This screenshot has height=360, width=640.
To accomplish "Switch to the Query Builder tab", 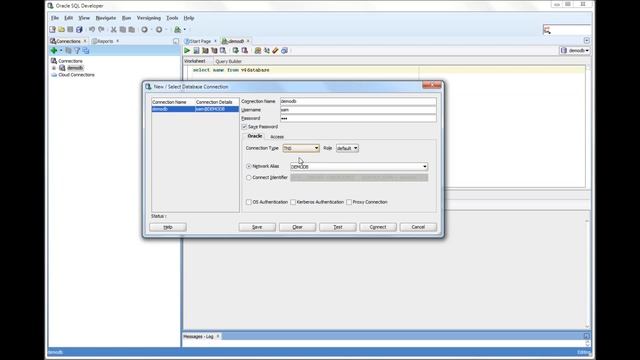I will pyautogui.click(x=229, y=61).
